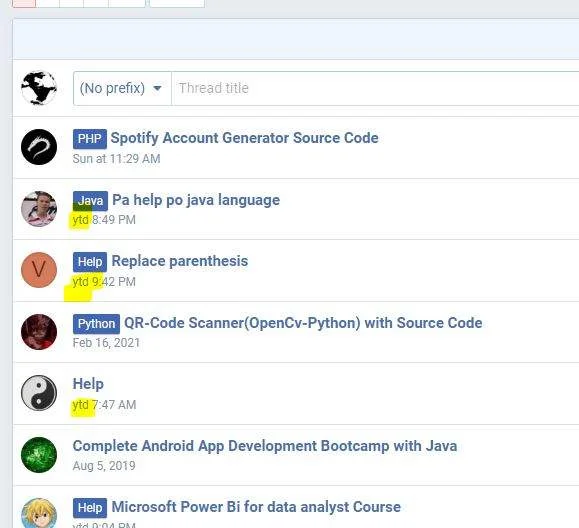Click the photo avatar next to Java thread
The height and width of the screenshot is (528, 579).
(39, 209)
